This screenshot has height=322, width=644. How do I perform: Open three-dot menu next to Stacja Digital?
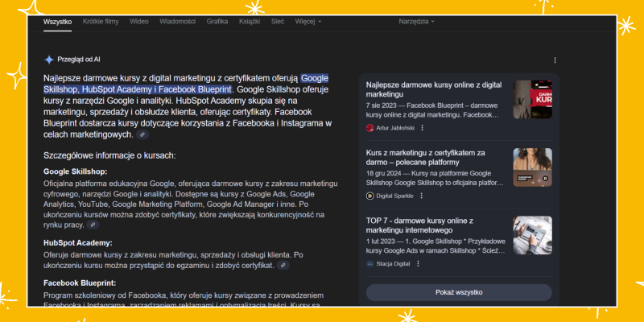[419, 263]
